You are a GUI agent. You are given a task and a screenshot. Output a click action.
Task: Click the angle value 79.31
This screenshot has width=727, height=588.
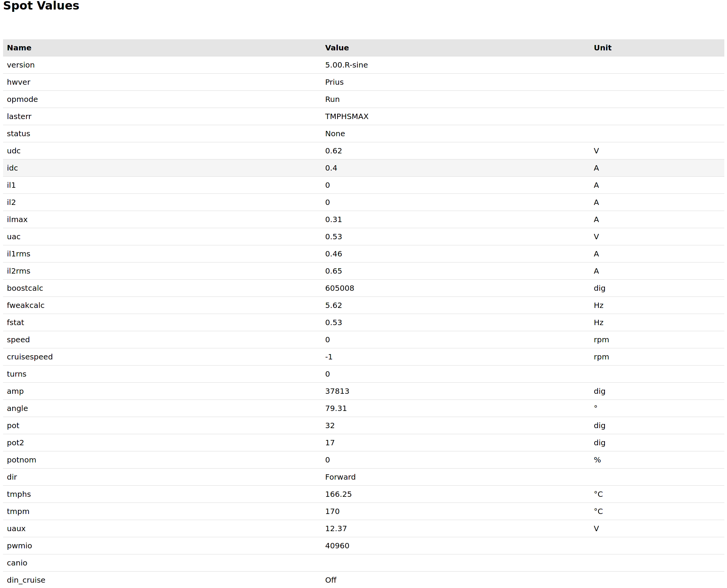(336, 408)
